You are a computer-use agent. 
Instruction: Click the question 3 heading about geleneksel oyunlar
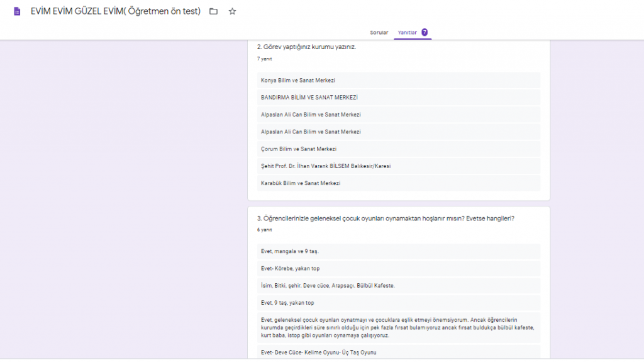[385, 218]
